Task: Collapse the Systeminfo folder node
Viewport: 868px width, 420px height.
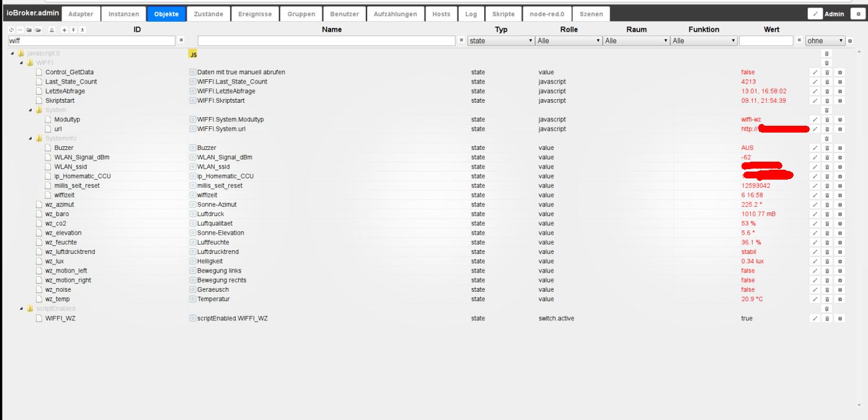Action: pyautogui.click(x=30, y=139)
